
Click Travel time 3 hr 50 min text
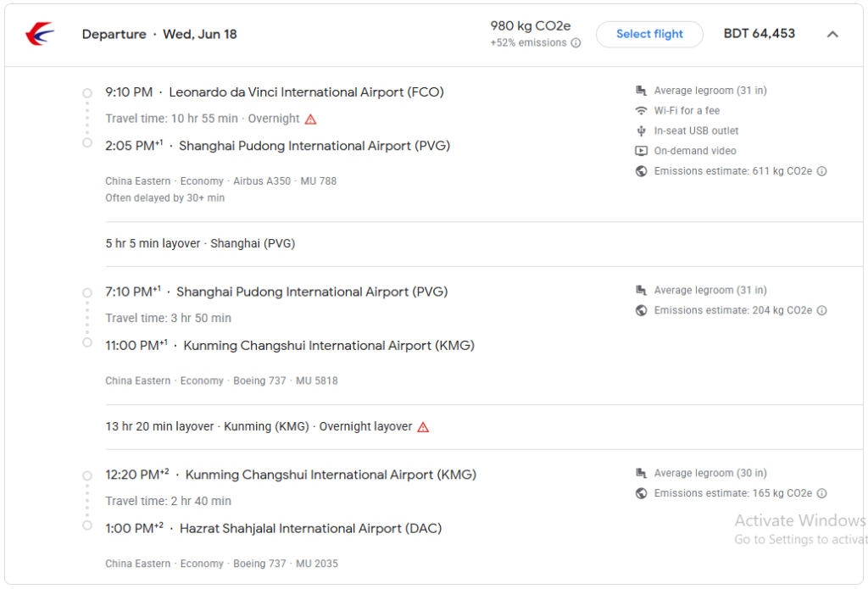pos(169,319)
